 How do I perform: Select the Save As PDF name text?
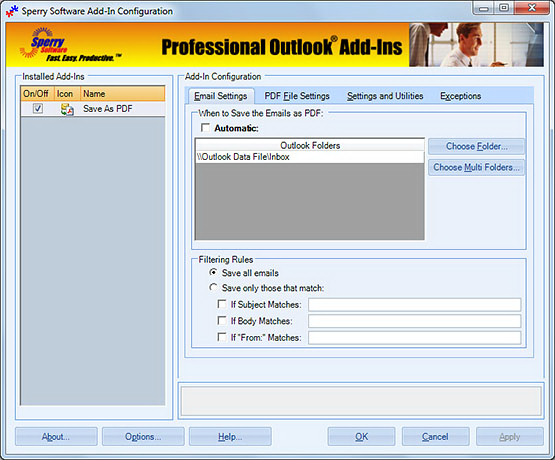pyautogui.click(x=108, y=109)
